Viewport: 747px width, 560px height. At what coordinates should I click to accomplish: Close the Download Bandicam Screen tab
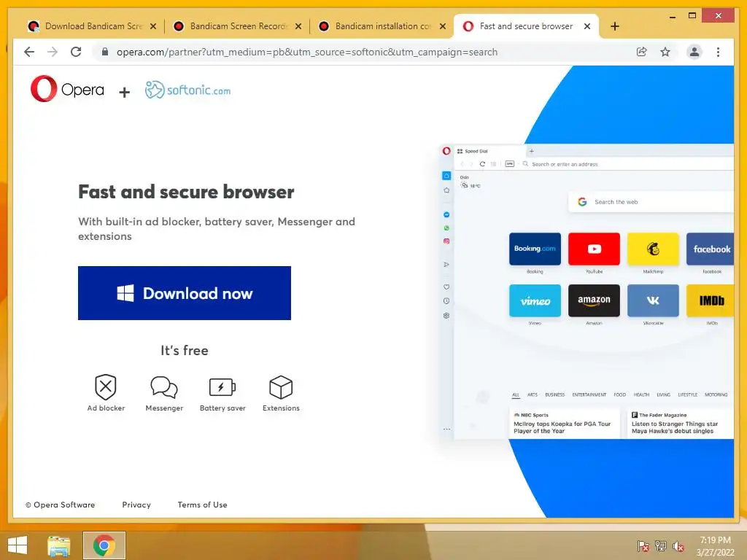tap(153, 26)
